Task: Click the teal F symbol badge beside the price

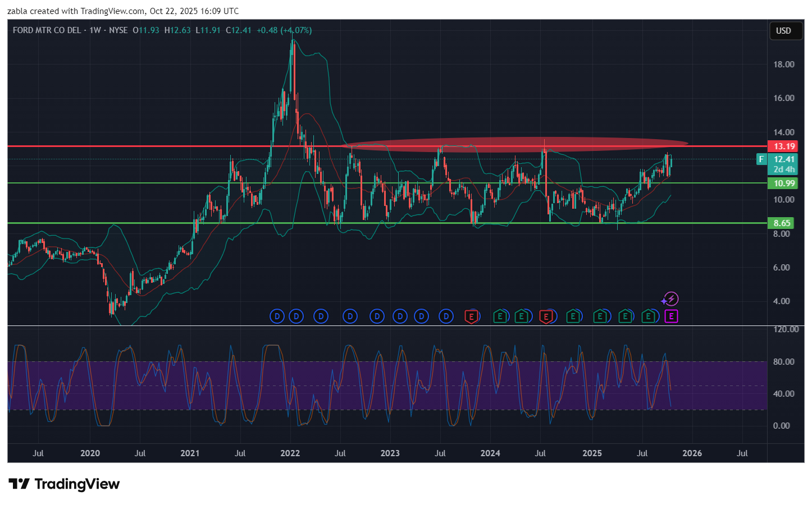Action: click(x=761, y=159)
